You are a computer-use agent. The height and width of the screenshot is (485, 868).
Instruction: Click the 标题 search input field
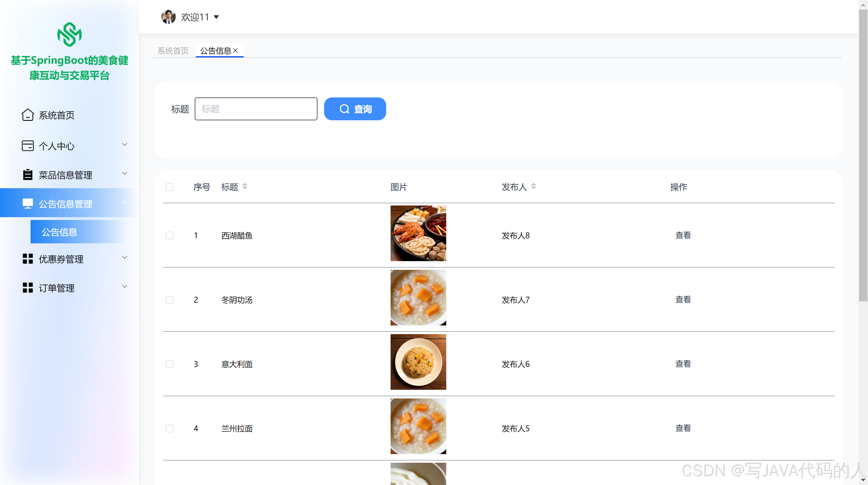(x=256, y=109)
